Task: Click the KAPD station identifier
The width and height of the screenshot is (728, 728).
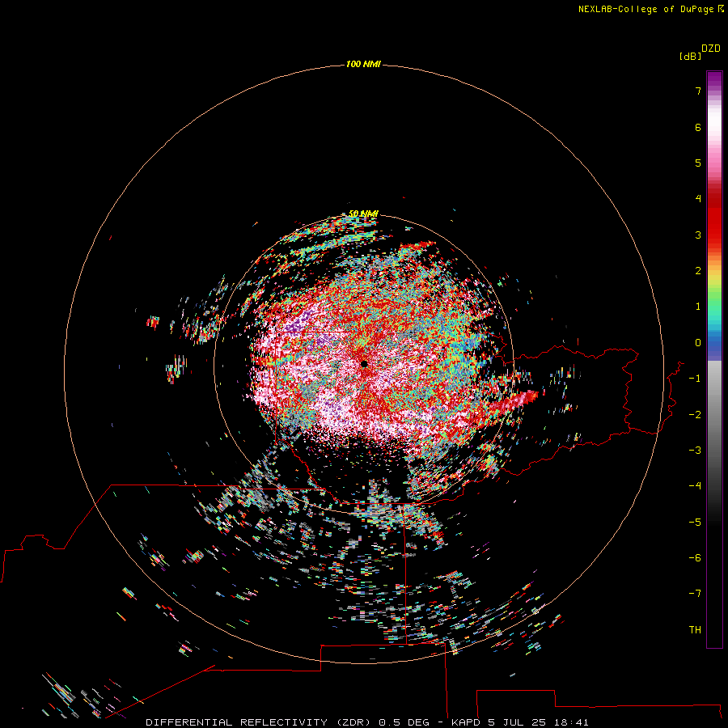Action: 466,722
